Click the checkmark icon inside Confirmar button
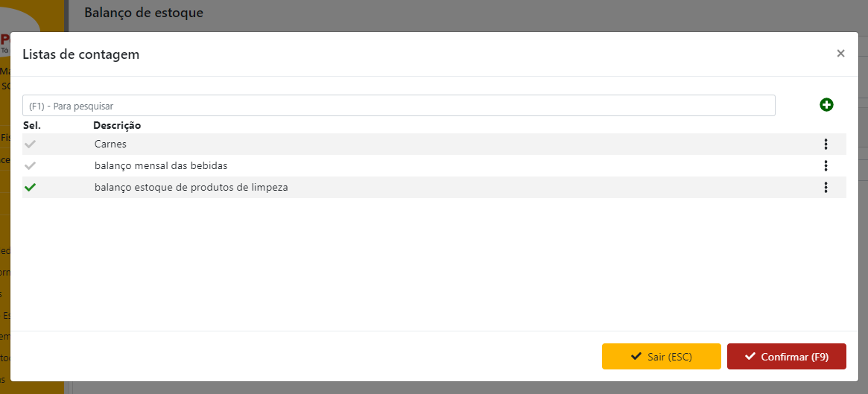 (750, 357)
